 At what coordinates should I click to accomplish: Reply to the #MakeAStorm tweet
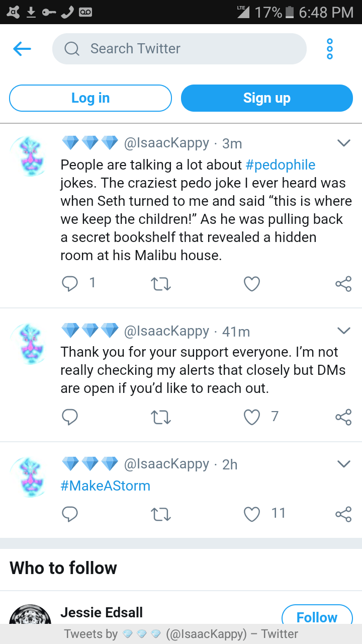70,514
